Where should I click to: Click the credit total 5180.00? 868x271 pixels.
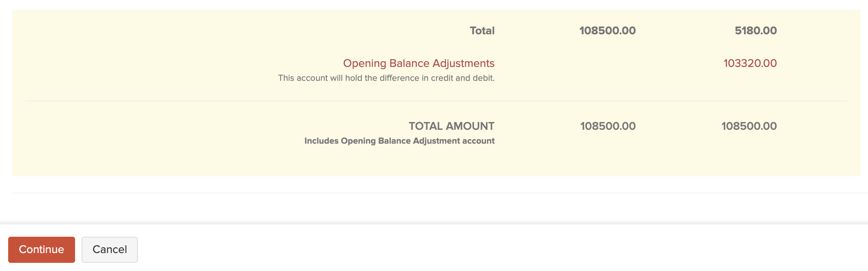click(x=755, y=31)
